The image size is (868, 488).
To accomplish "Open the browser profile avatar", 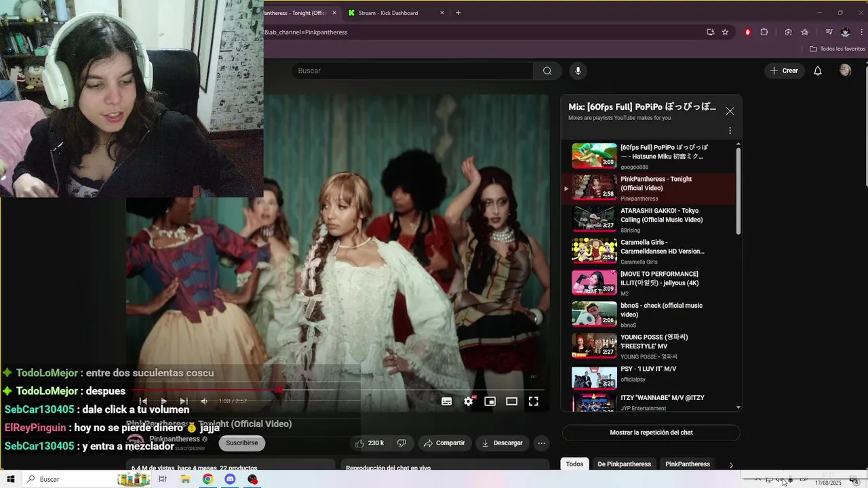I will (845, 32).
